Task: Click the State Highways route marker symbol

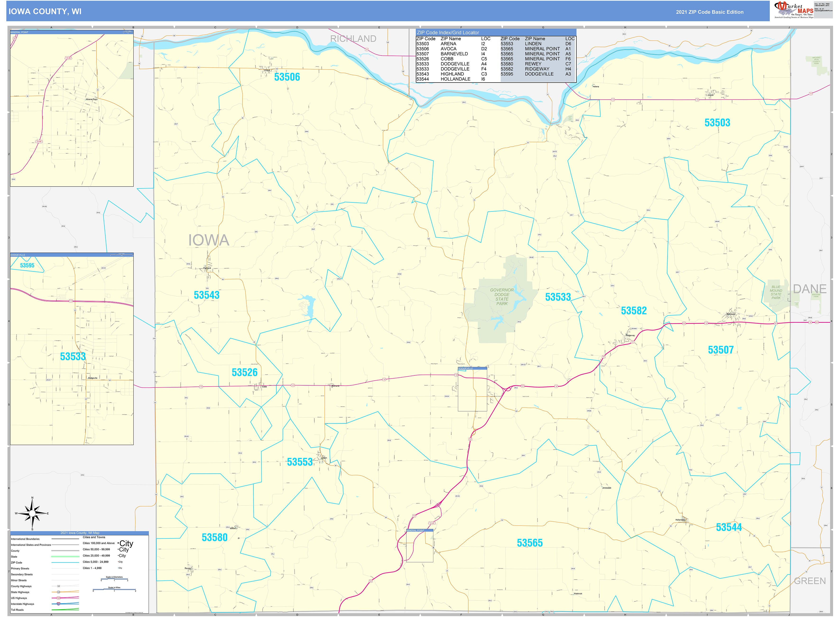Action: (59, 592)
